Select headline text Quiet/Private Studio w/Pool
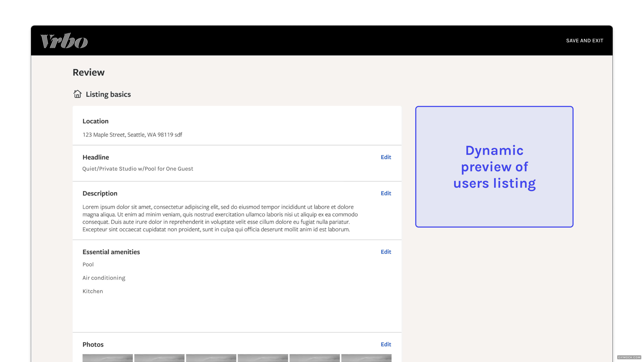This screenshot has height=362, width=644. tap(138, 169)
